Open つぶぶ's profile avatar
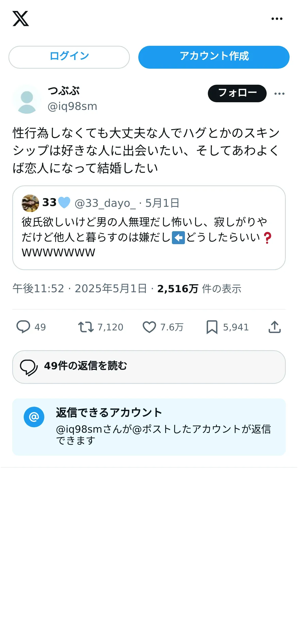This screenshot has height=644, width=298. point(27,99)
